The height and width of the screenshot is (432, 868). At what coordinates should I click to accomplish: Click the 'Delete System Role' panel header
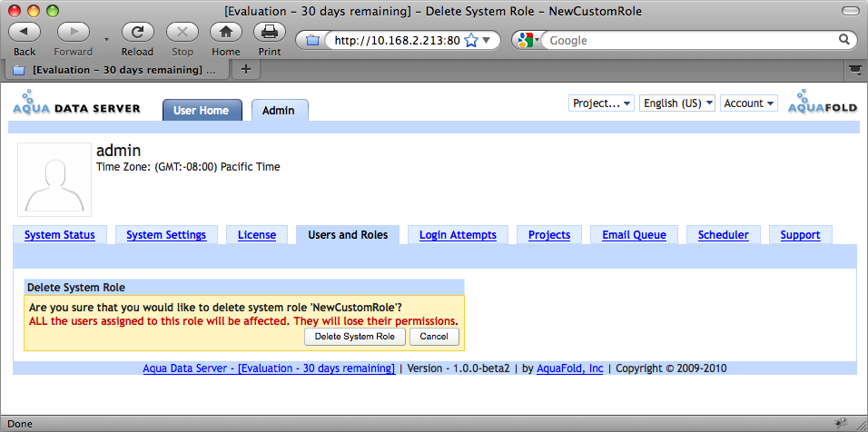tap(244, 288)
